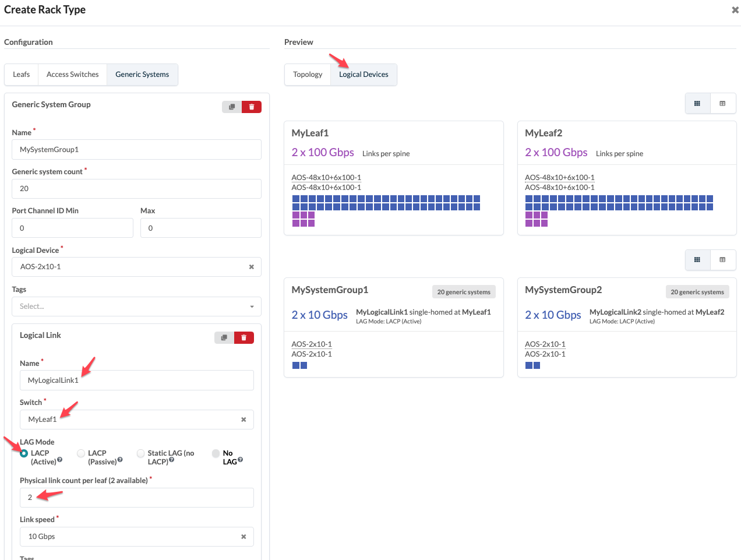The width and height of the screenshot is (741, 560).
Task: Choose the No LAG option
Action: tap(216, 453)
